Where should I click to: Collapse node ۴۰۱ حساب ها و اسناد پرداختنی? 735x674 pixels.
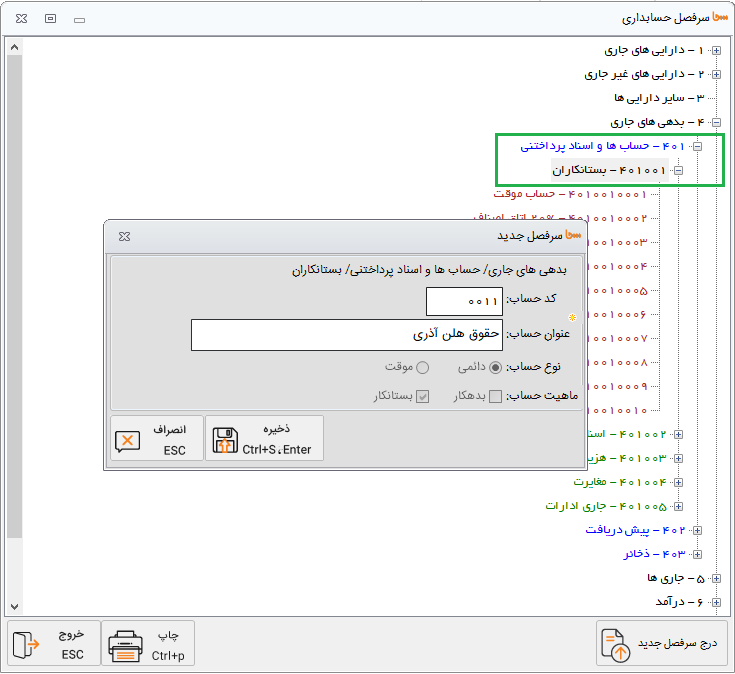click(698, 147)
